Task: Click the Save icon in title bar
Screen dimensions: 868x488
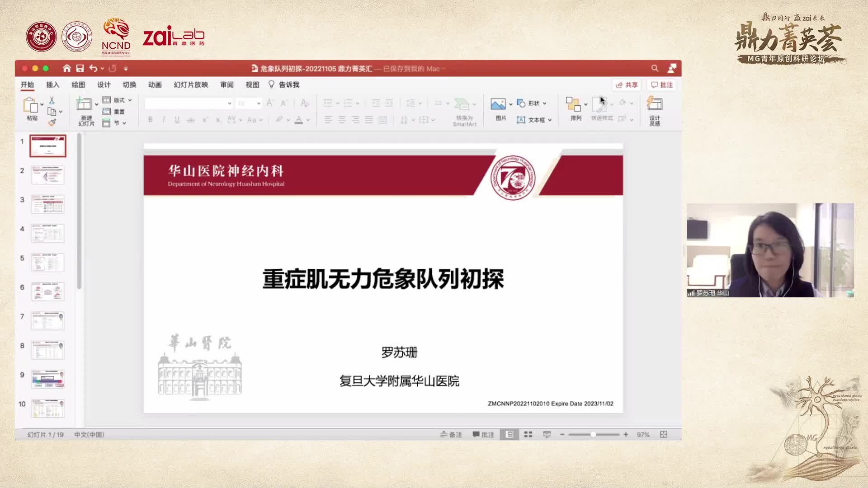Action: pos(80,68)
